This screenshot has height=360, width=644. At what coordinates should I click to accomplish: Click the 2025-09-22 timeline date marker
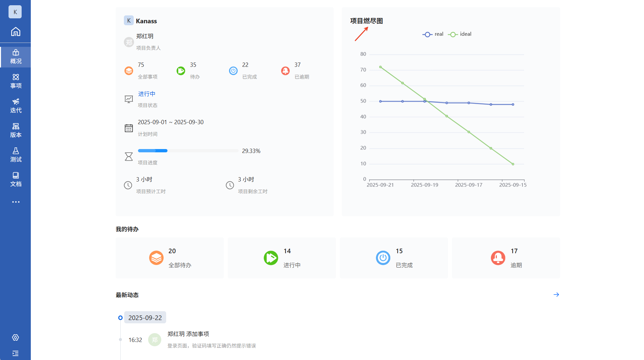pyautogui.click(x=145, y=317)
